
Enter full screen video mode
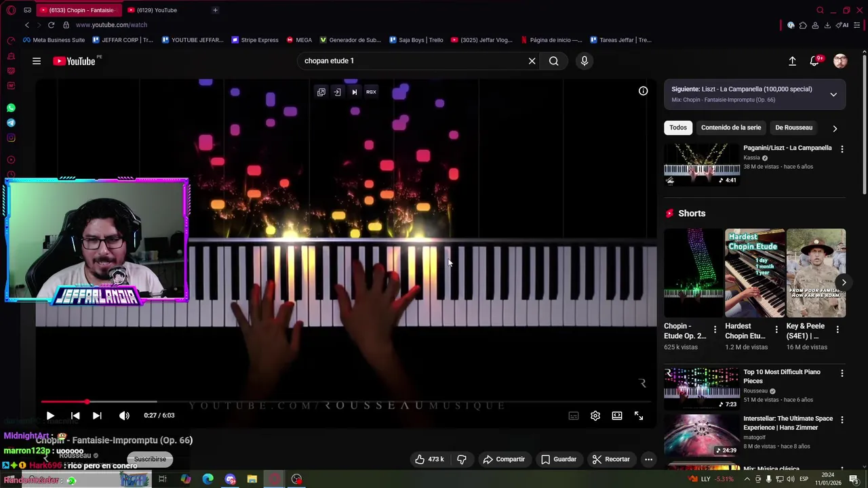(x=639, y=415)
